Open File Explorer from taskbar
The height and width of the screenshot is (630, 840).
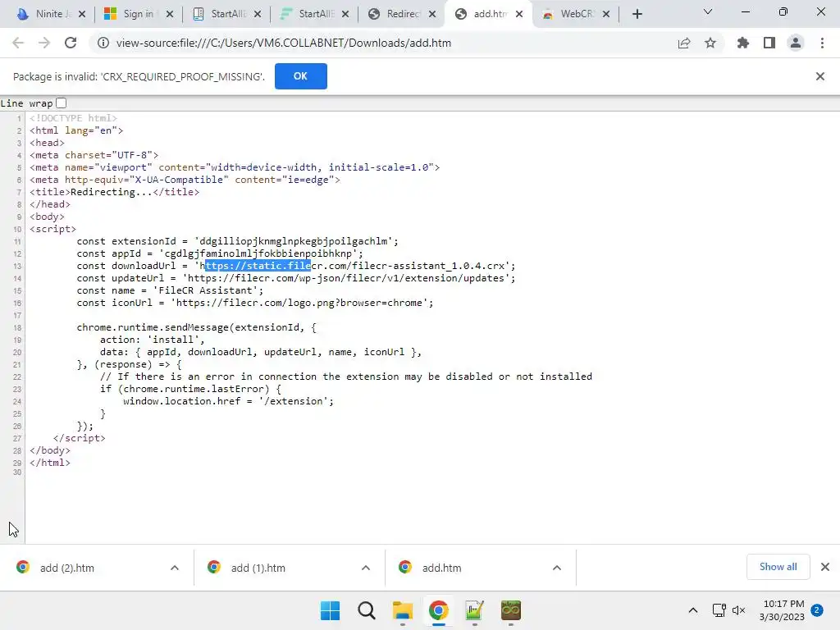coord(402,610)
